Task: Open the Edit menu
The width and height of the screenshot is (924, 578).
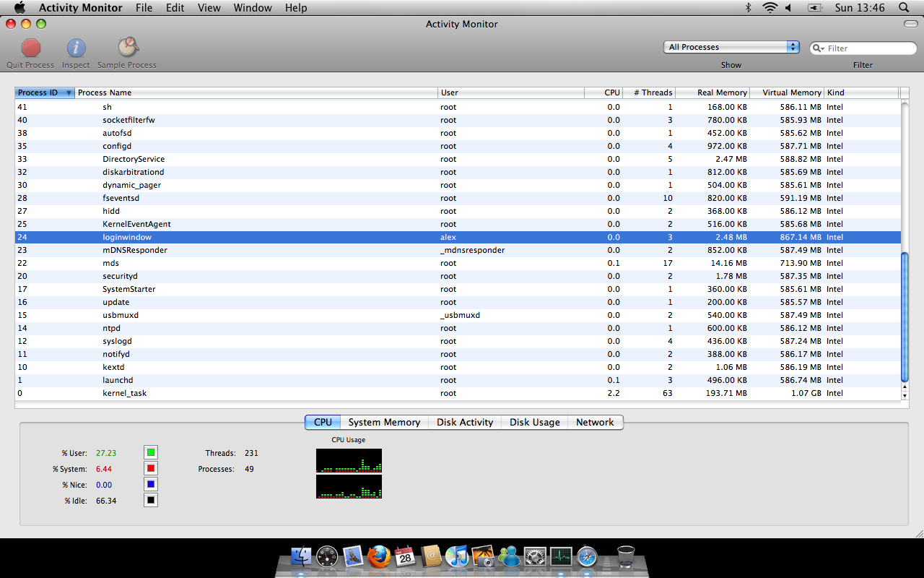Action: point(175,7)
